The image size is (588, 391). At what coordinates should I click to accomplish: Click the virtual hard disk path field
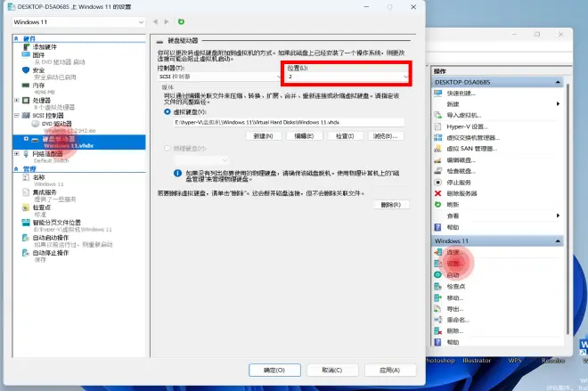[290, 122]
